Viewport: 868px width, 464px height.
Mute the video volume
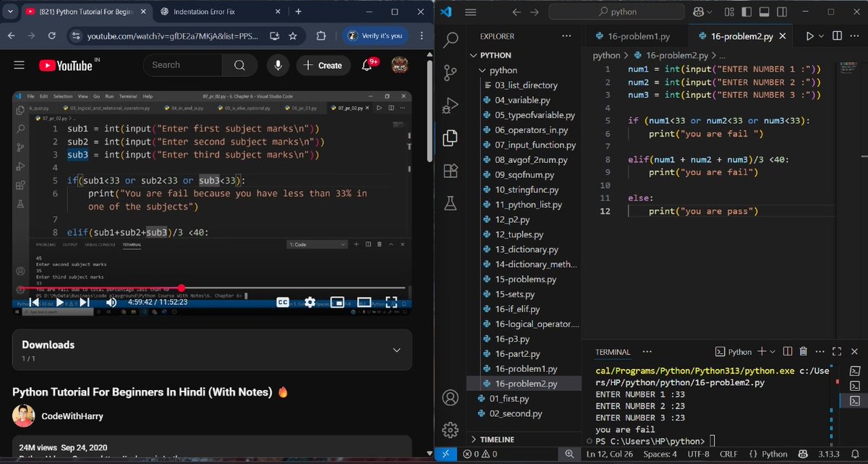click(x=111, y=302)
